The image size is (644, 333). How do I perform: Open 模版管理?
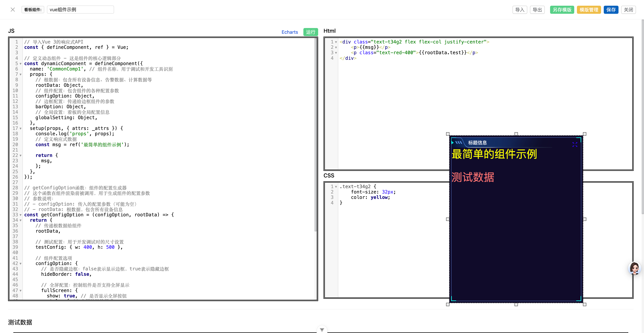tap(589, 10)
